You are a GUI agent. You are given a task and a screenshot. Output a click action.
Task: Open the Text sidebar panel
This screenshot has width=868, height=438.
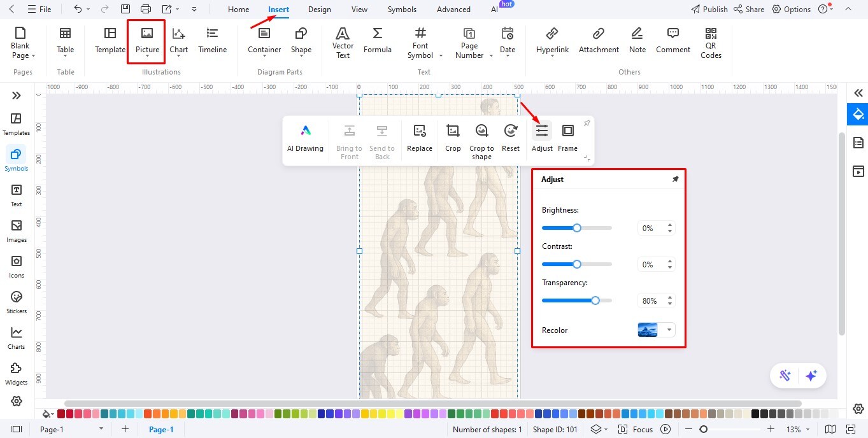17,196
